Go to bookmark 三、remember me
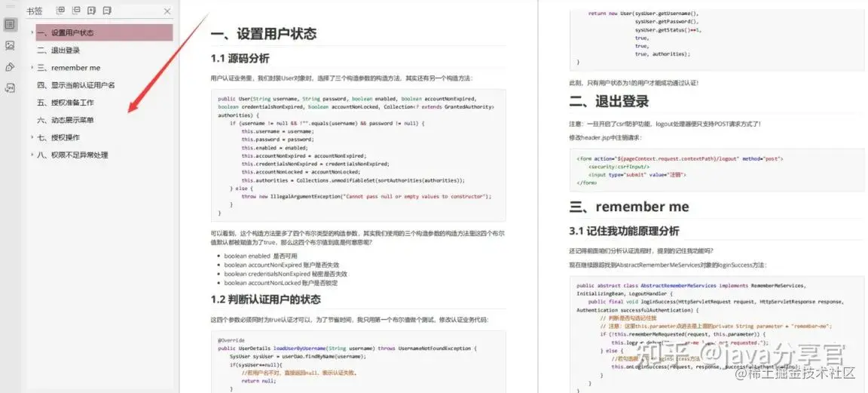This screenshot has height=393, width=868. pyautogui.click(x=69, y=68)
